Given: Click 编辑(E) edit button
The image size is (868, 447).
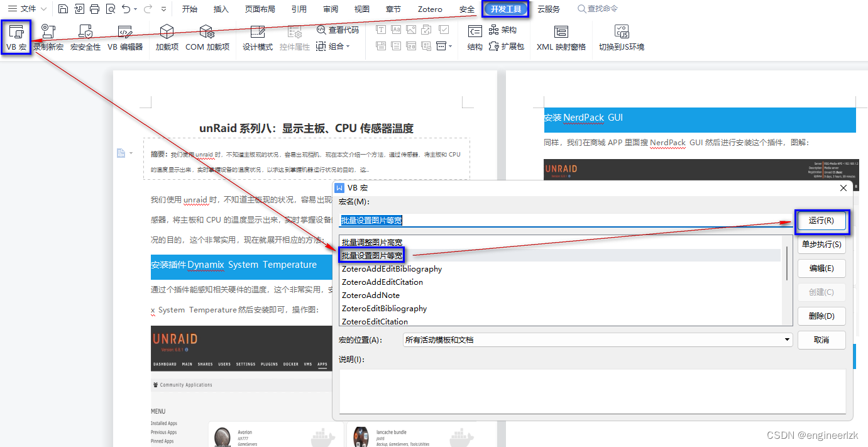Looking at the screenshot, I should click(x=821, y=268).
